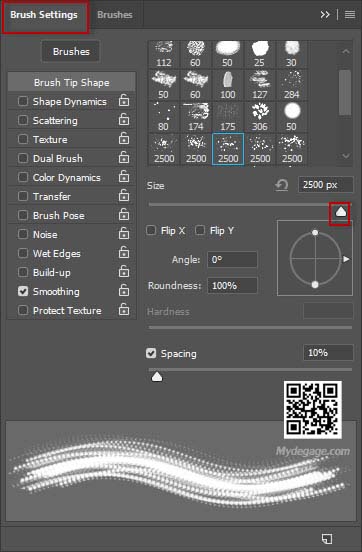362x552 pixels.
Task: Click the Spacing slider handle
Action: tap(157, 377)
